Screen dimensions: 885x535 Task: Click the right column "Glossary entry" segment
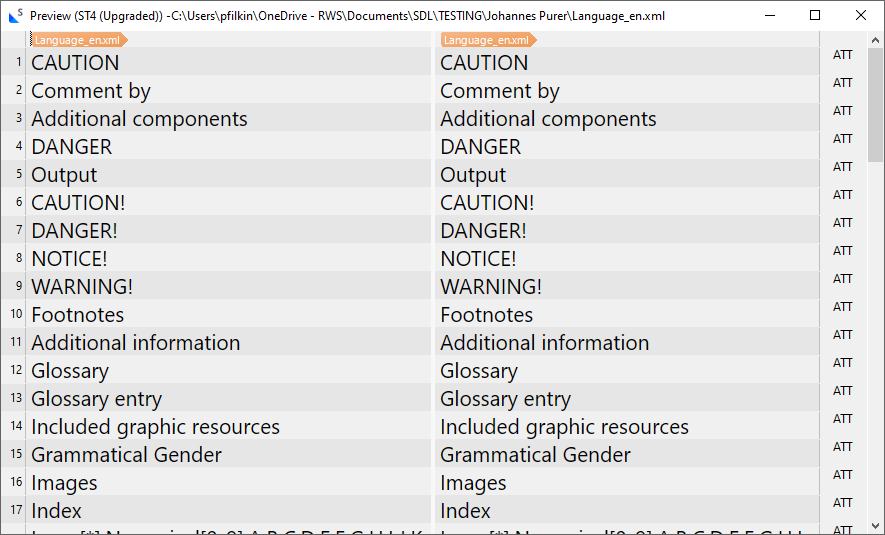coord(505,399)
